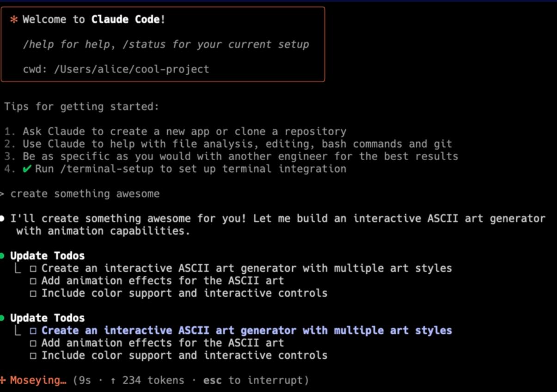Tick "Include color support" box in second todo list

[x=33, y=356]
